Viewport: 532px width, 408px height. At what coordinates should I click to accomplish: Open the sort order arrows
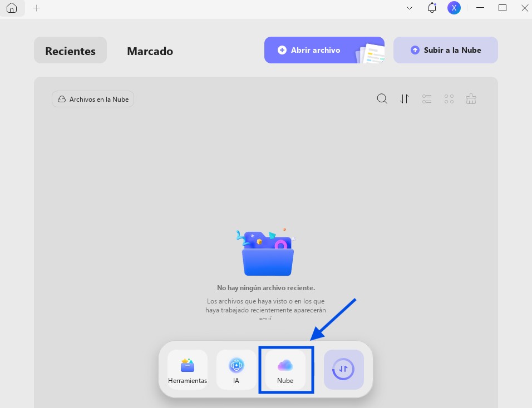405,98
